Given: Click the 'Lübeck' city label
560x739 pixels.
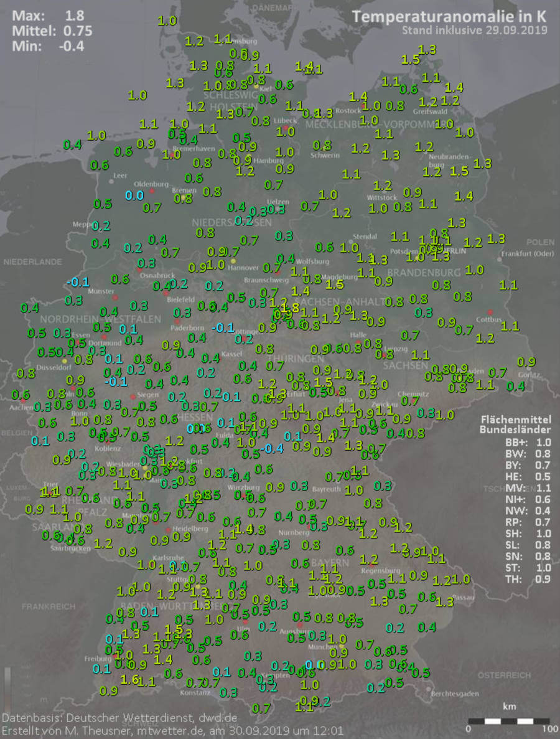Looking at the screenshot, I should pyautogui.click(x=285, y=121).
